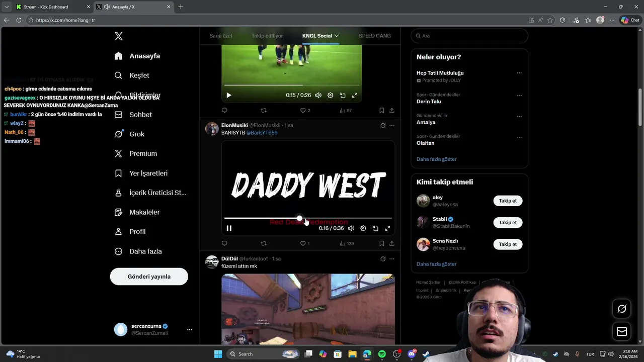Viewport: 644px width, 362px height.
Task: Bookmark the football video post
Action: coord(382,111)
